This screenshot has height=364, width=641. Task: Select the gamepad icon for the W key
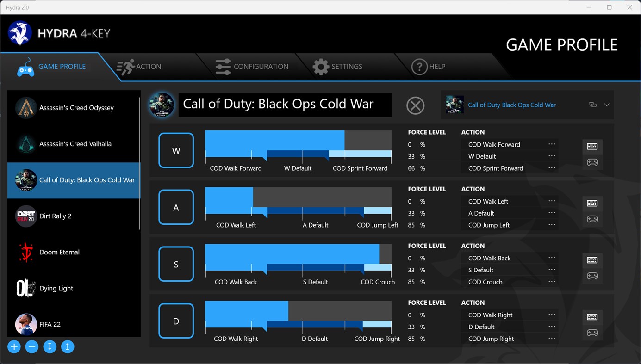point(592,162)
